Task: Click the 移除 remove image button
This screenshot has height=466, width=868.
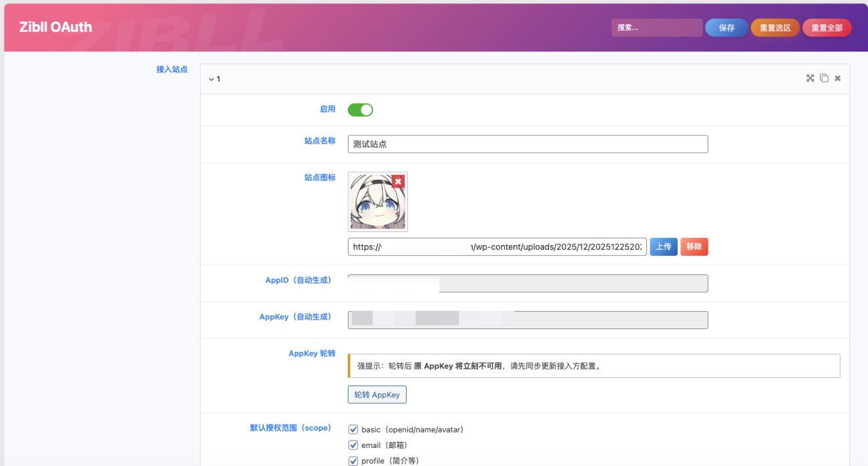Action: (x=694, y=247)
